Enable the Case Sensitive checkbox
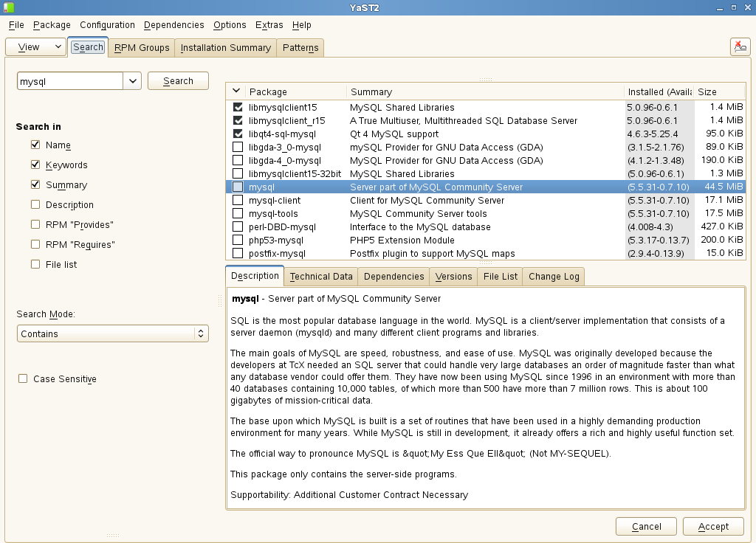756x543 pixels. click(23, 379)
